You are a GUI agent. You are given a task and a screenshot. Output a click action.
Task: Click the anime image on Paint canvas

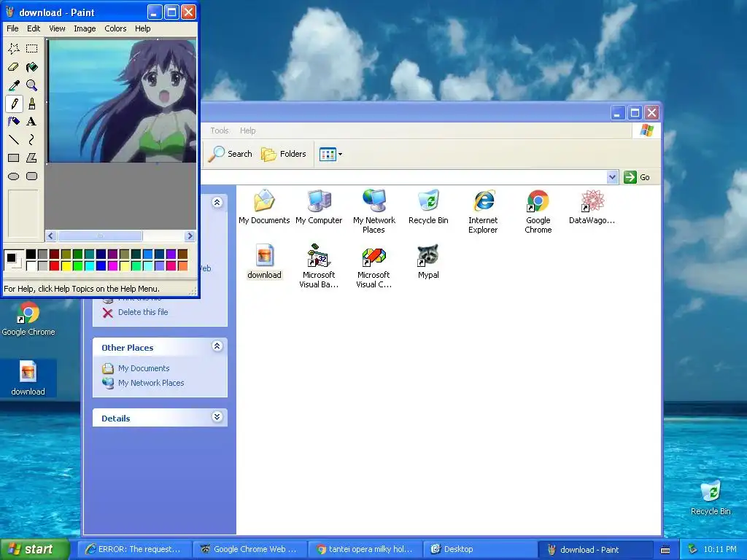pyautogui.click(x=122, y=101)
